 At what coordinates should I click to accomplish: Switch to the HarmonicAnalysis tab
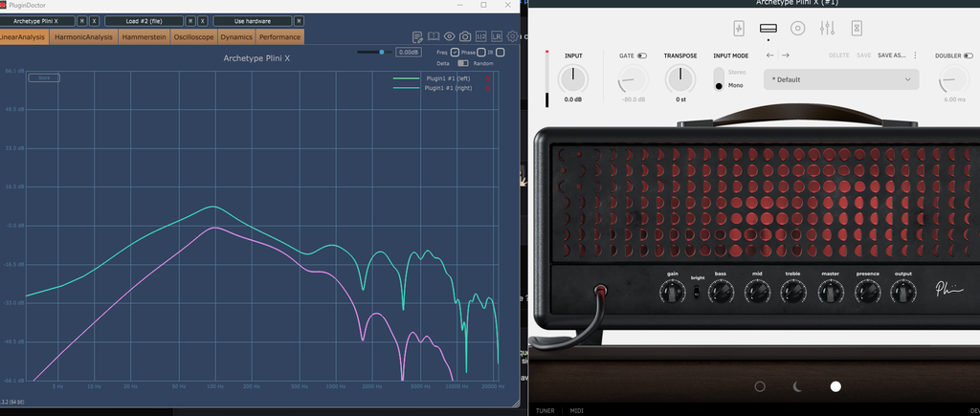tap(83, 37)
